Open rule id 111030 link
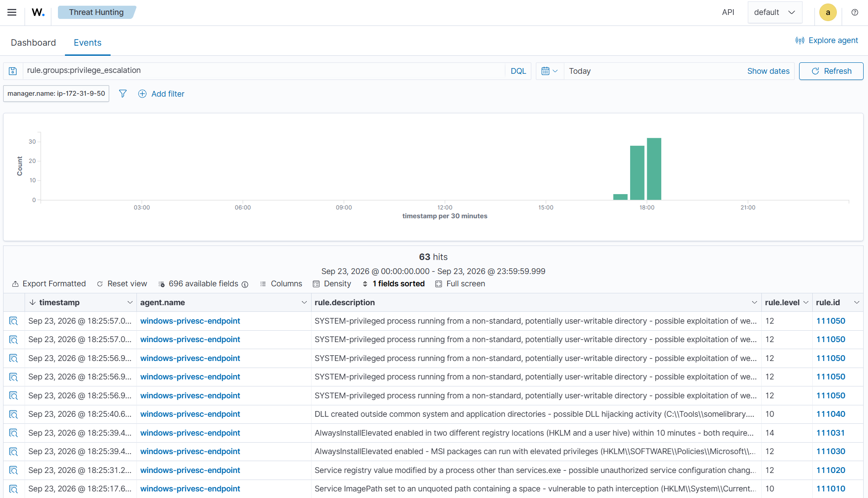Screen dimensions: 868x498 tap(830, 451)
